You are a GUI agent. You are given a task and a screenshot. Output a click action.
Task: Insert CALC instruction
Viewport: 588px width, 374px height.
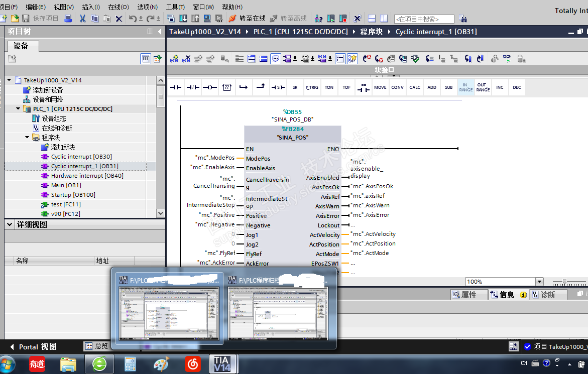pyautogui.click(x=414, y=87)
